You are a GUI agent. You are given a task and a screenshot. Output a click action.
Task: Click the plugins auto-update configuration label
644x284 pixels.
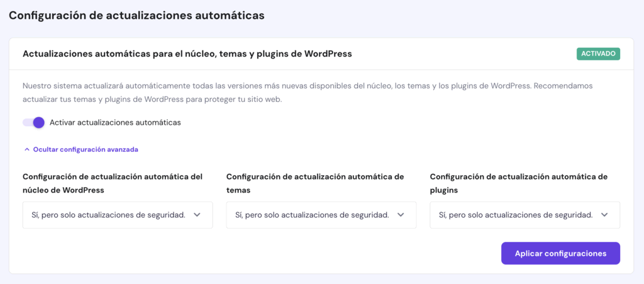tap(518, 183)
